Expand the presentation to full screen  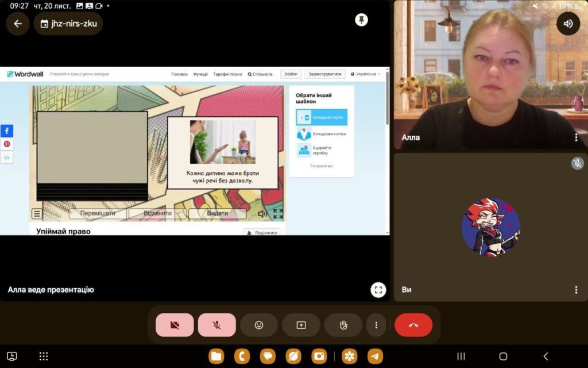click(x=378, y=290)
